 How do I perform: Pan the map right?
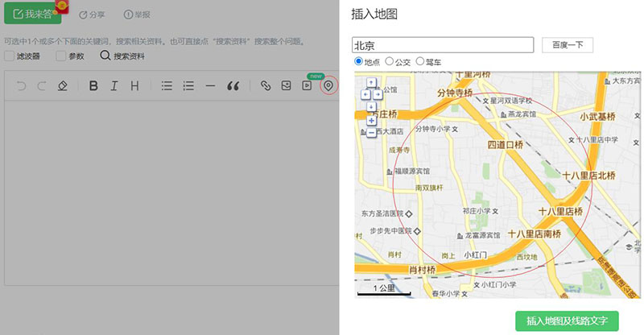378,94
